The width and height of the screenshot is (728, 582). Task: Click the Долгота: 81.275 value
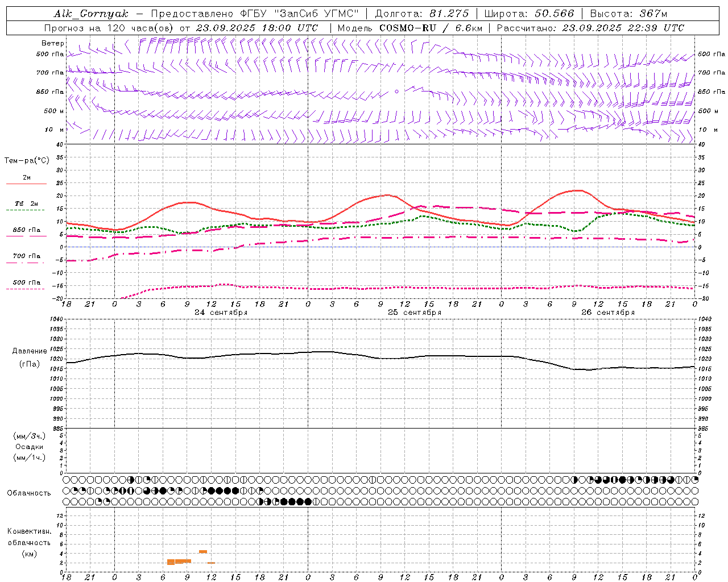click(x=422, y=14)
